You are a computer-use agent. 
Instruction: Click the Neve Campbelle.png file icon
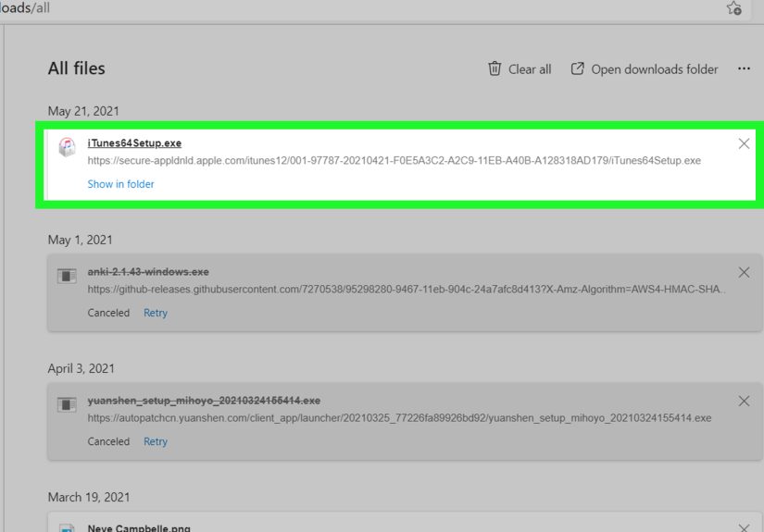tap(67, 528)
